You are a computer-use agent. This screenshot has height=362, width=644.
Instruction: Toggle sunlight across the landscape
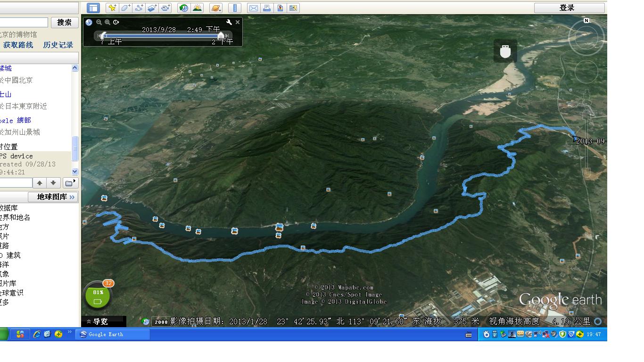[x=197, y=8]
